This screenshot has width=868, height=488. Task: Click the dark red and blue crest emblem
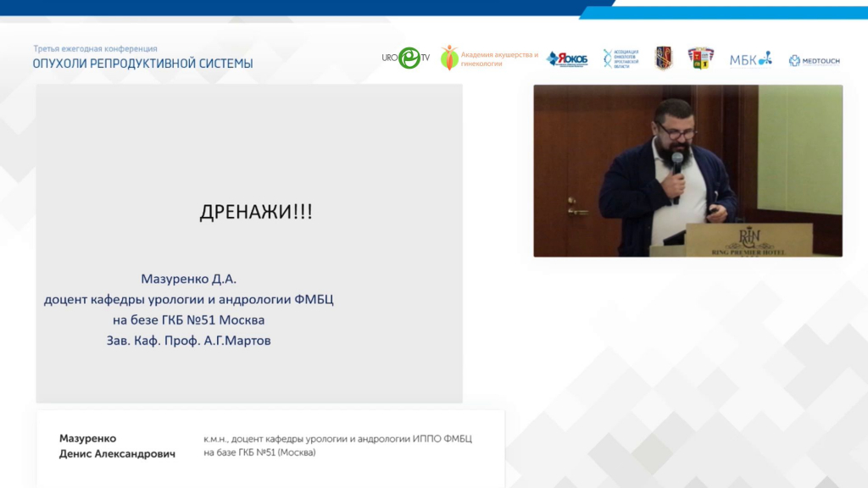[664, 58]
